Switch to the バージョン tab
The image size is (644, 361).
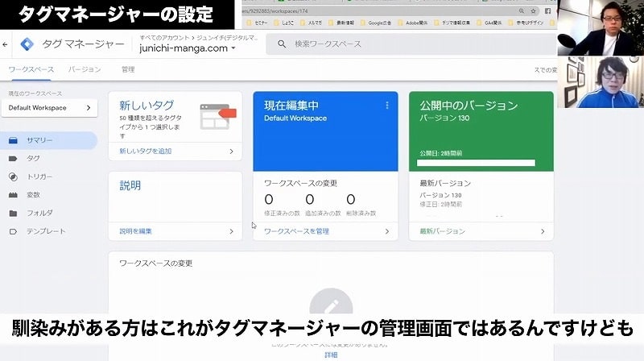[85, 69]
